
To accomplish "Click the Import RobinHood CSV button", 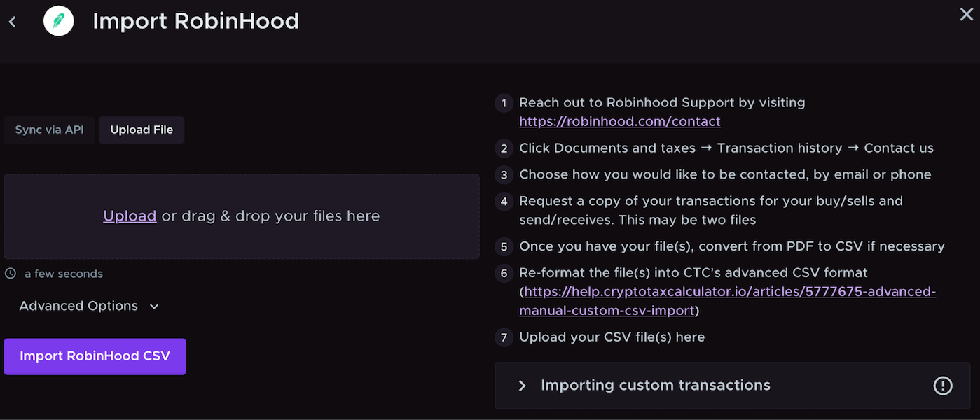I will point(95,357).
